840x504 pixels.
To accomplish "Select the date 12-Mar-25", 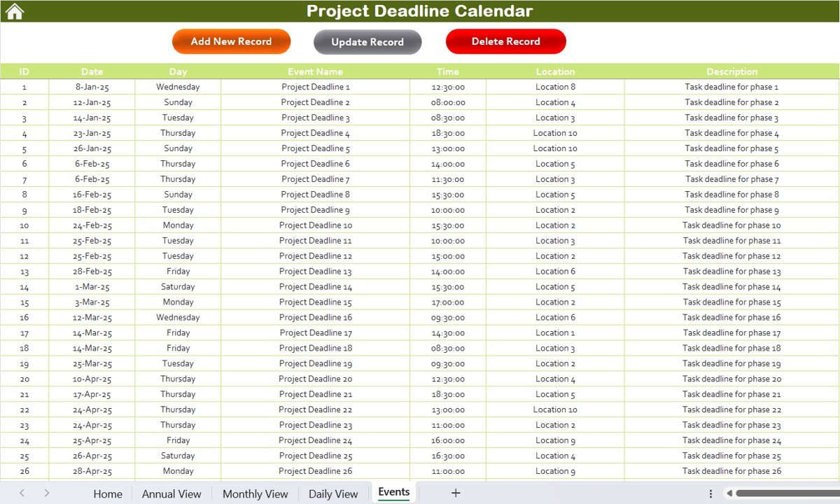I will click(92, 318).
